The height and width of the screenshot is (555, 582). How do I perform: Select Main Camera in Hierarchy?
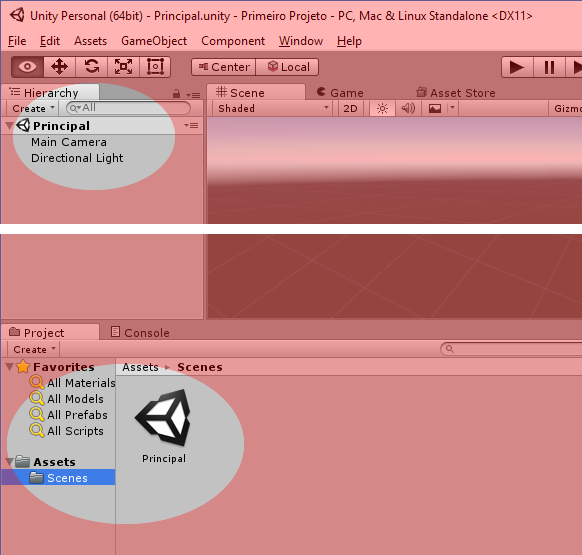(69, 142)
